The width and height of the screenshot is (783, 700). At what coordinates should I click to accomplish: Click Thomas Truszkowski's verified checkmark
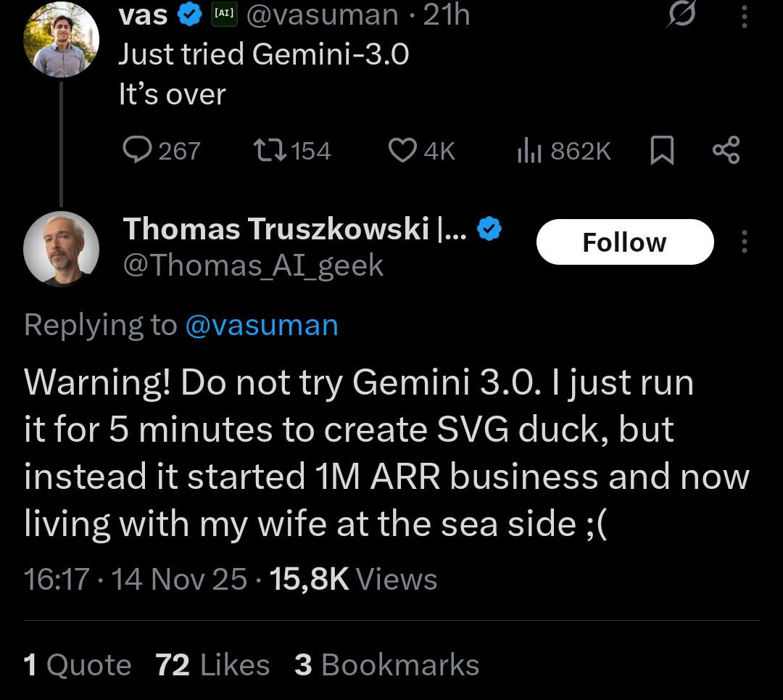coord(490,228)
